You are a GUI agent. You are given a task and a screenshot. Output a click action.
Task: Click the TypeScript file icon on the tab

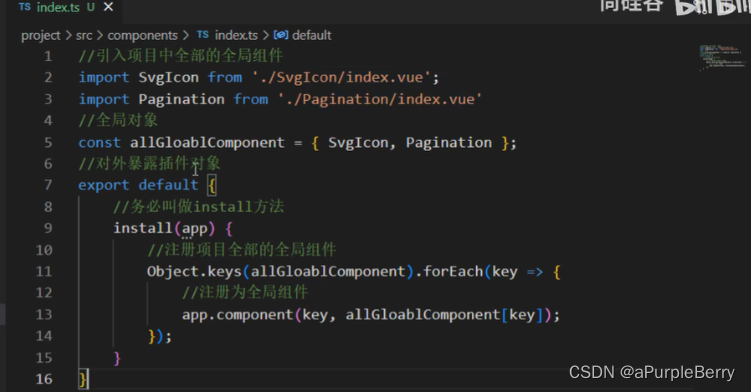[25, 7]
